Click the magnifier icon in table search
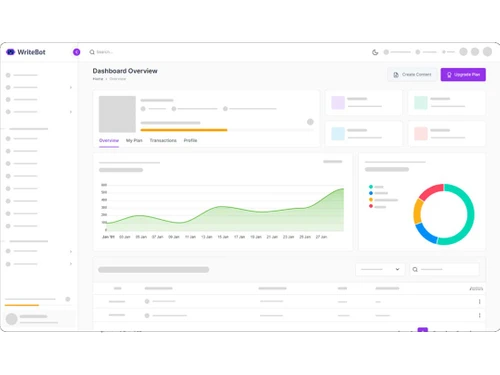The height and width of the screenshot is (375, 500). 415,269
